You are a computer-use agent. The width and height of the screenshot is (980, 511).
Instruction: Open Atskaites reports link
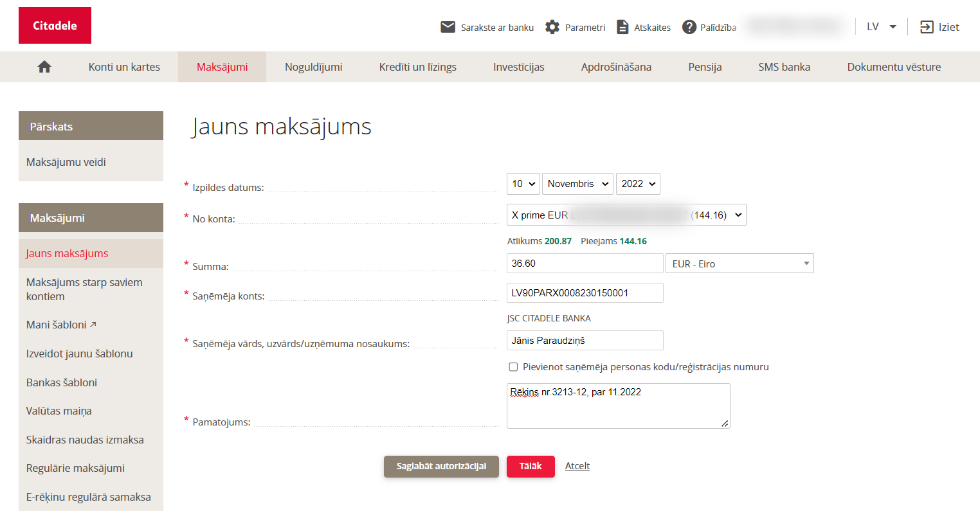[x=652, y=28]
